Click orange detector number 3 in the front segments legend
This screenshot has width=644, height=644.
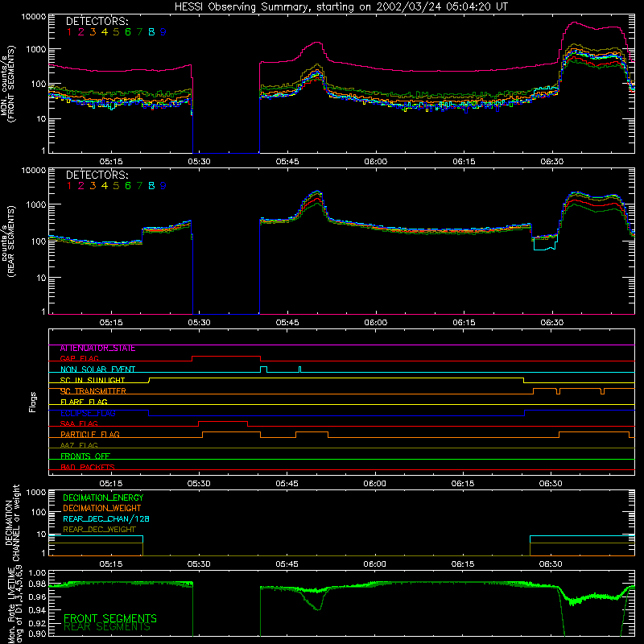93,32
